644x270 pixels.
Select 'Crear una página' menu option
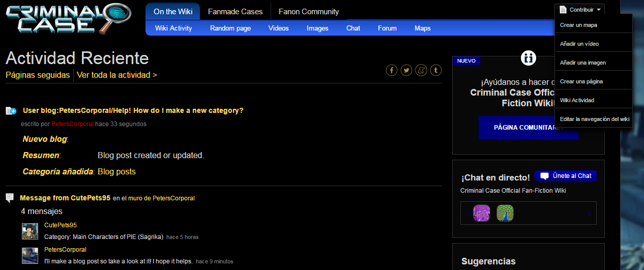[x=581, y=81]
